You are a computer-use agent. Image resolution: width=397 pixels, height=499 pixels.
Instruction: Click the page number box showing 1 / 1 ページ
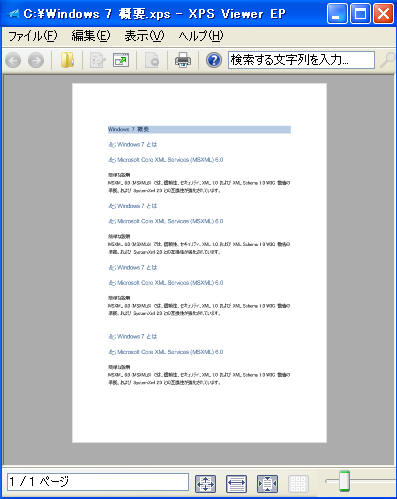[x=98, y=482]
